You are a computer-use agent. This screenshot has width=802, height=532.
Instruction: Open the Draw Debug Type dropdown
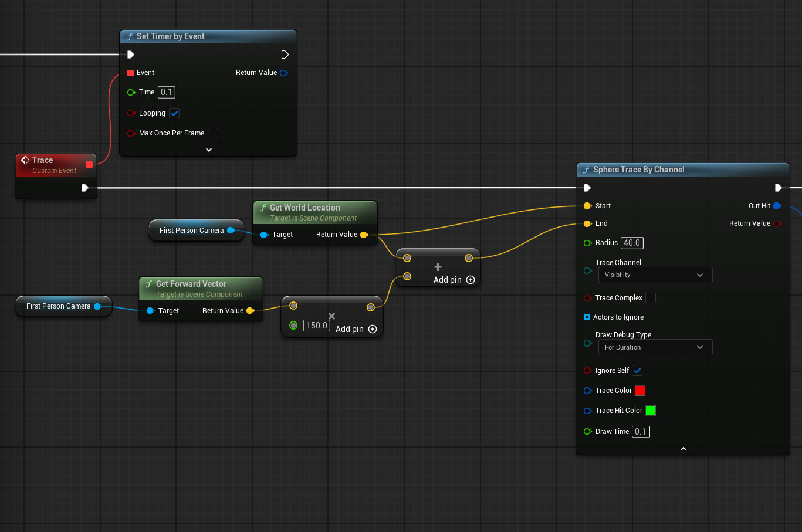(655, 347)
